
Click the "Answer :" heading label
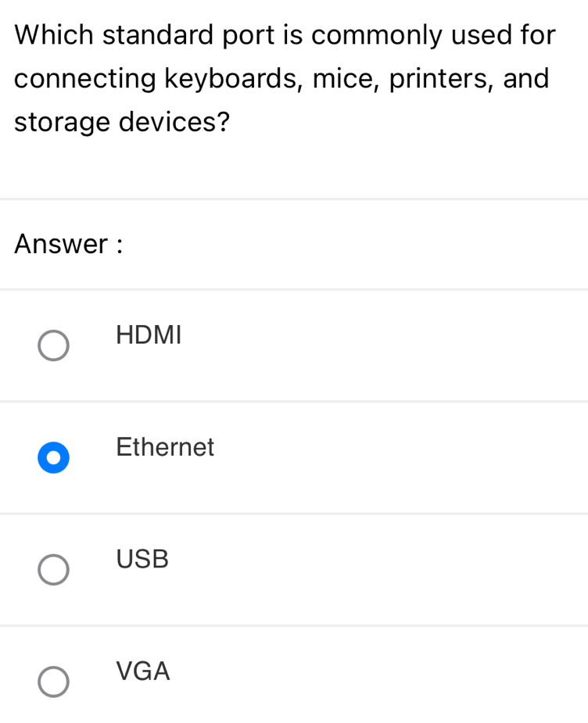tap(69, 245)
